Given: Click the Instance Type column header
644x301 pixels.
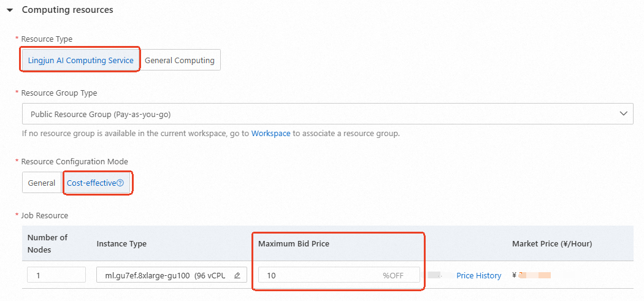Looking at the screenshot, I should click(121, 243).
